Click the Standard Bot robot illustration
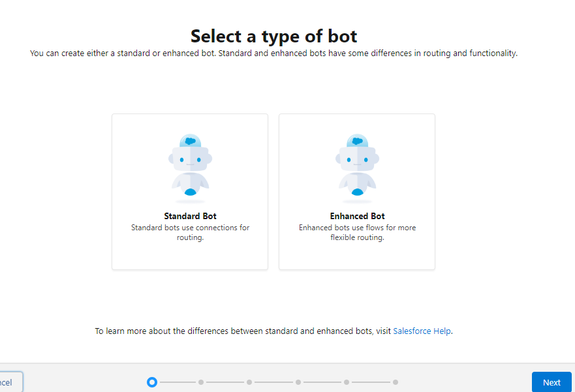 (x=190, y=166)
